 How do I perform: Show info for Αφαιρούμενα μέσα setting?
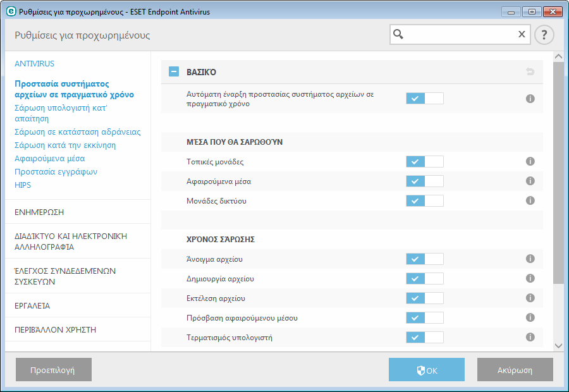click(x=530, y=181)
